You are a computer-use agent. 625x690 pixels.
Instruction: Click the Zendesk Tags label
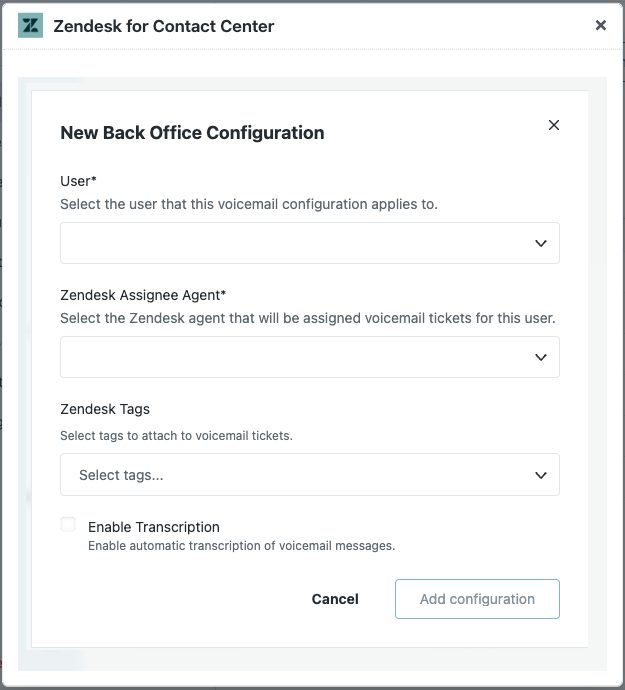105,409
